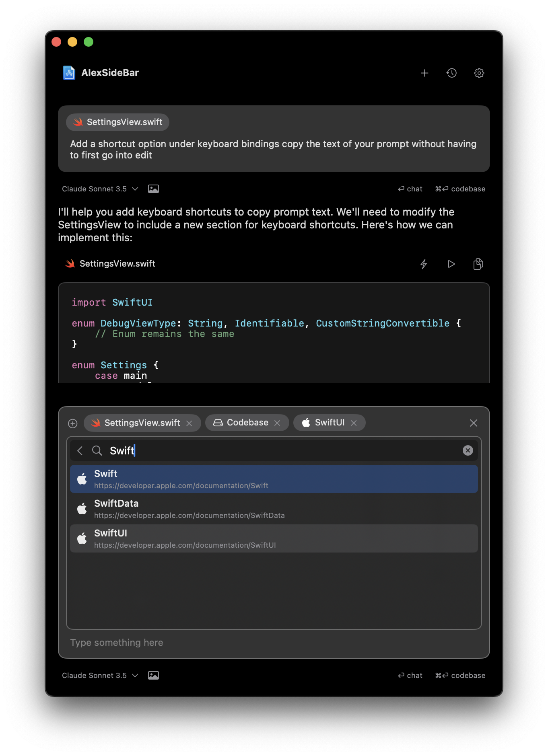Apply code with lightning bolt icon

(424, 264)
